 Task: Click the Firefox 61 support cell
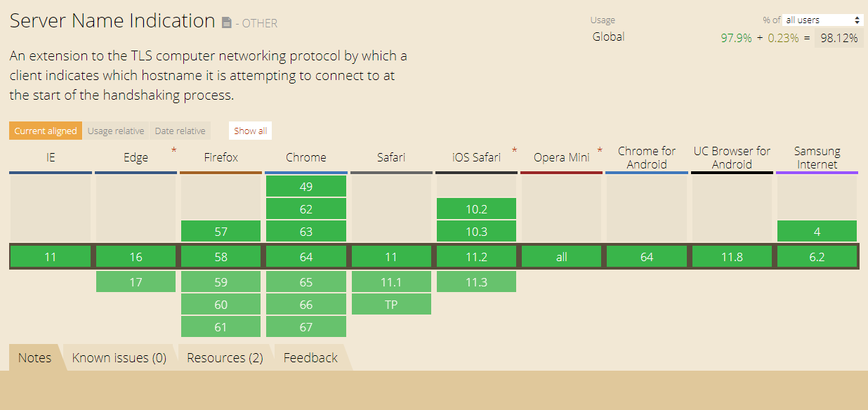221,326
